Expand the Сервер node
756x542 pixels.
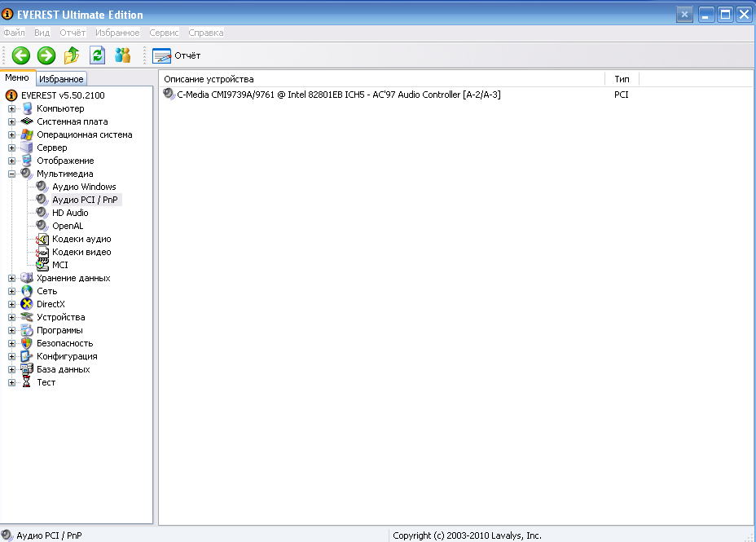pyautogui.click(x=11, y=148)
